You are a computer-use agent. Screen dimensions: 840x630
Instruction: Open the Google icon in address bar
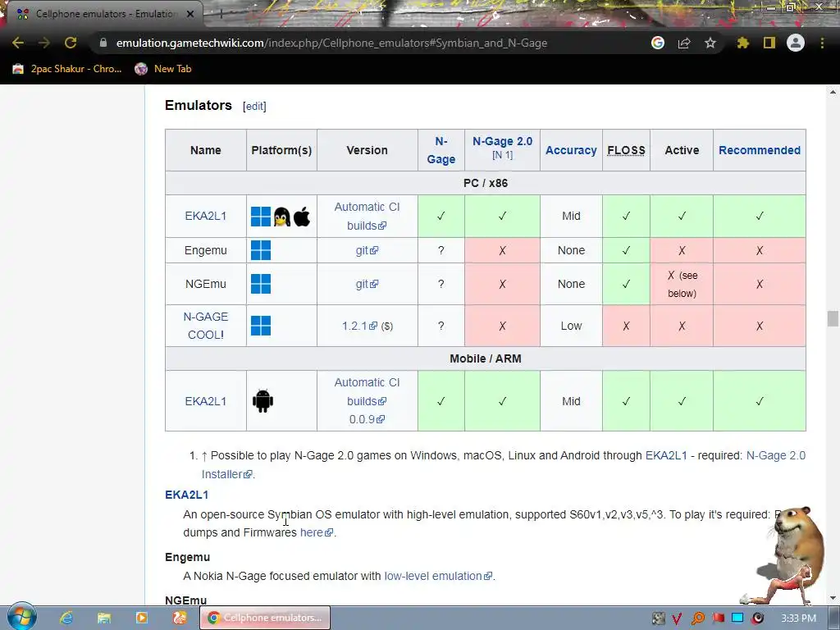click(658, 43)
